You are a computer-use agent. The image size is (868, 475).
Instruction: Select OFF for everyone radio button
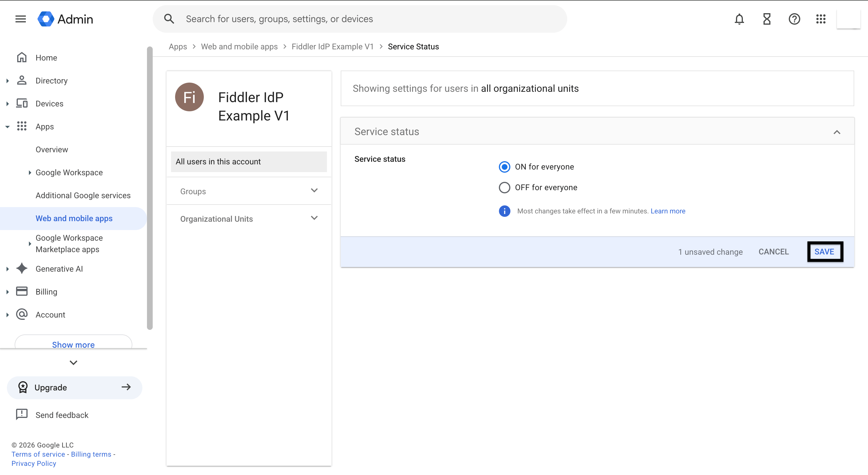[504, 188]
